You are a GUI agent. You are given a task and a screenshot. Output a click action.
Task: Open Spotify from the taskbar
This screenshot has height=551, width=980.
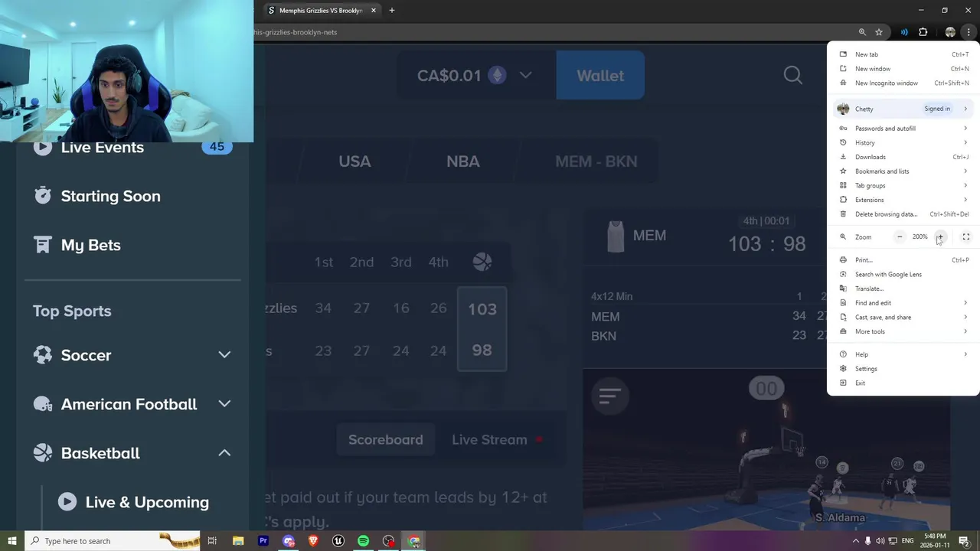pos(364,541)
